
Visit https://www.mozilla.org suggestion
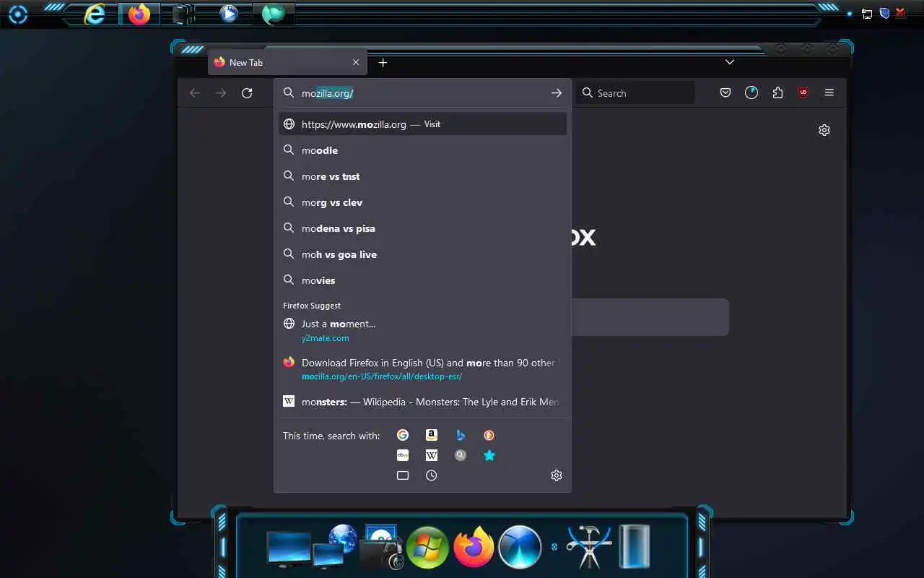[422, 124]
